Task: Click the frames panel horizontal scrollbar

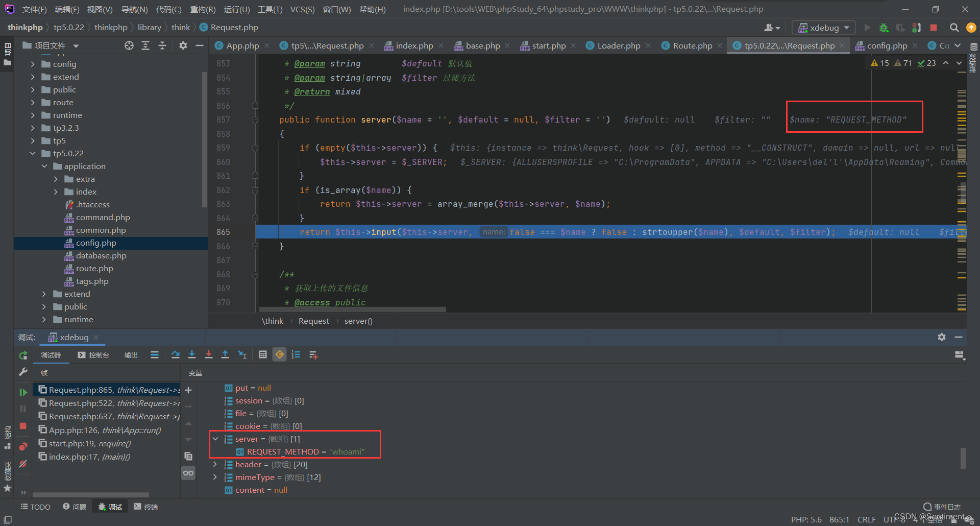Action: 91,494
